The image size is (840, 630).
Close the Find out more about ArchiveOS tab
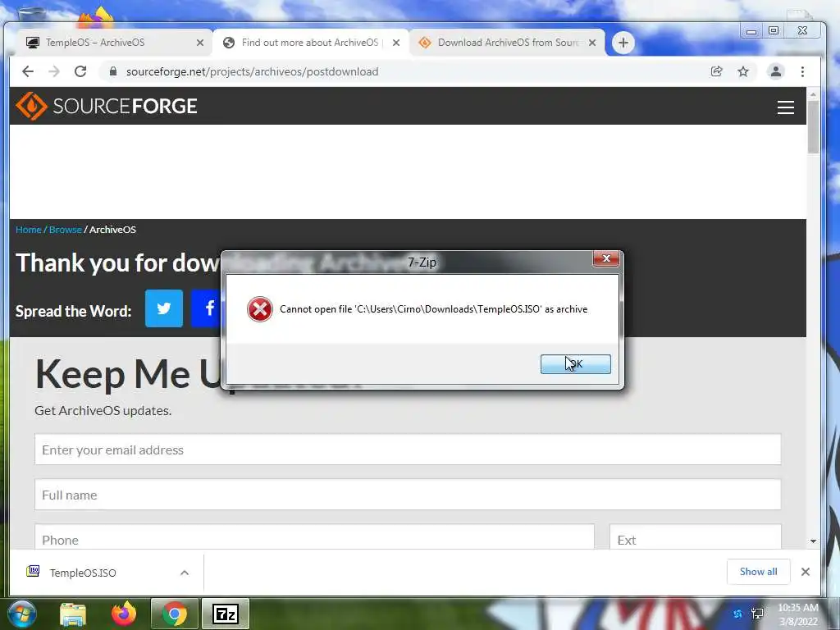point(396,43)
